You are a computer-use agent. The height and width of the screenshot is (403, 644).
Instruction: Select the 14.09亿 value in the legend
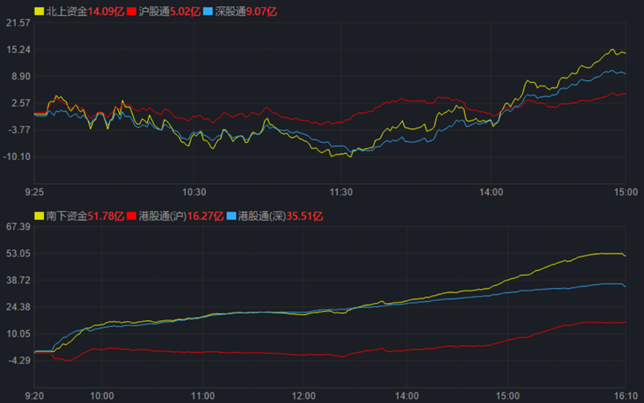point(106,10)
